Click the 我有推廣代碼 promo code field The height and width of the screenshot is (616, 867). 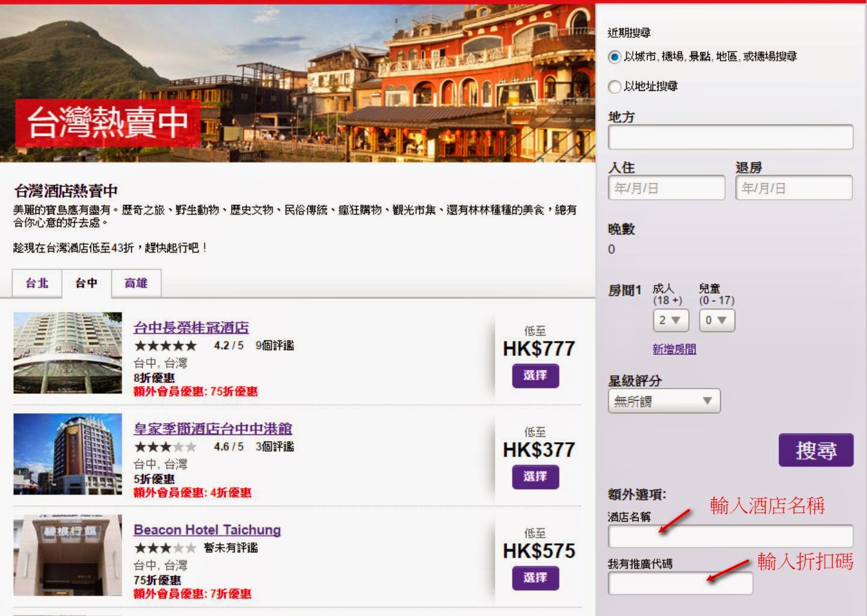click(680, 583)
